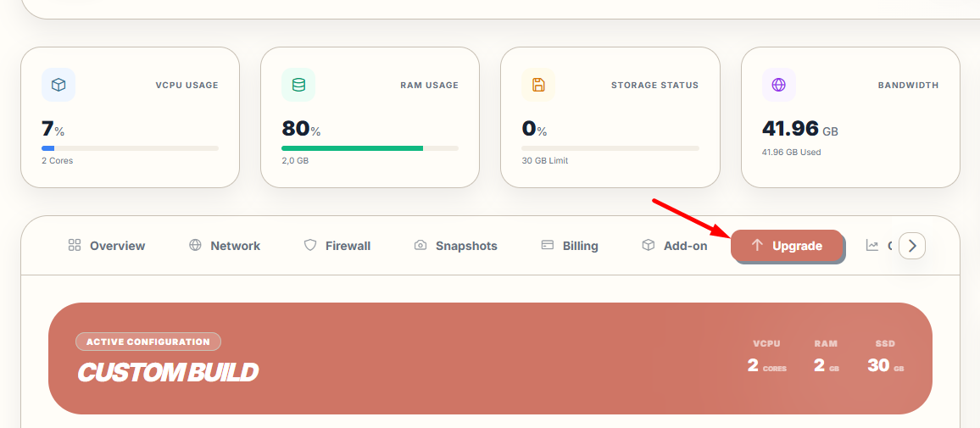Click the RAM usage database icon

pyautogui.click(x=298, y=85)
